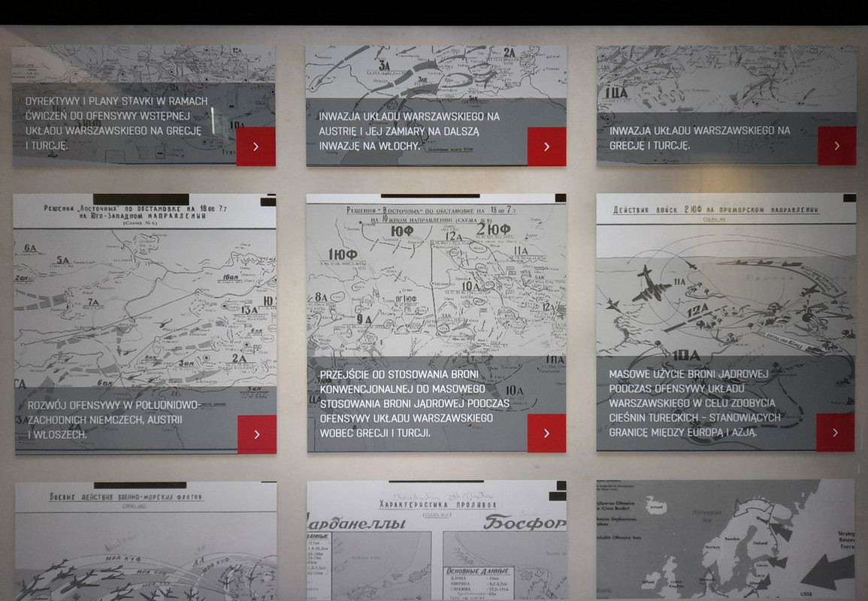Viewport: 868px width, 601px height.
Task: Open arrow on 'Rozwój ofensywy' card
Action: click(257, 434)
